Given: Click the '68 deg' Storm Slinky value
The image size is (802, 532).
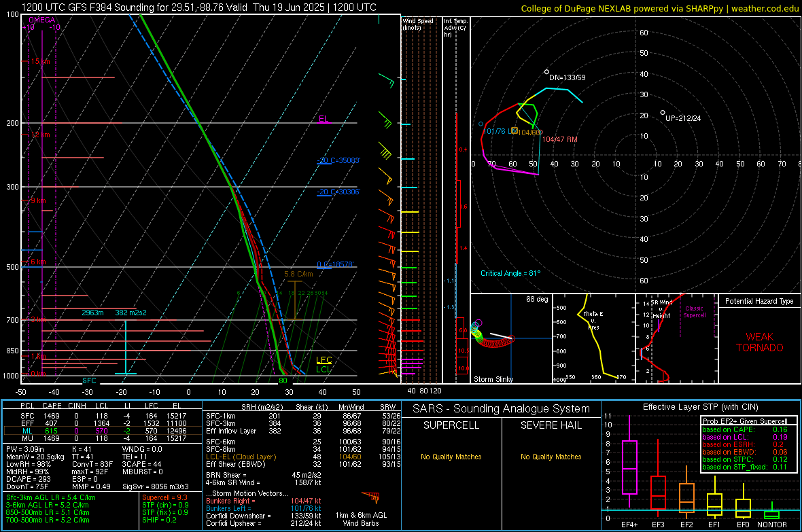Looking at the screenshot, I should (537, 299).
